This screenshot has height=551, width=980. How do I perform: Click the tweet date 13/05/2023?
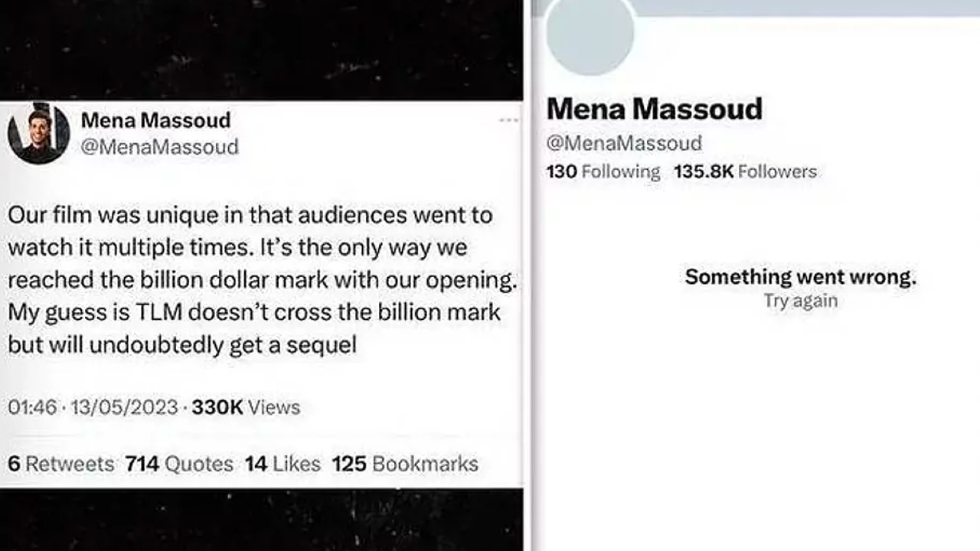tap(124, 407)
